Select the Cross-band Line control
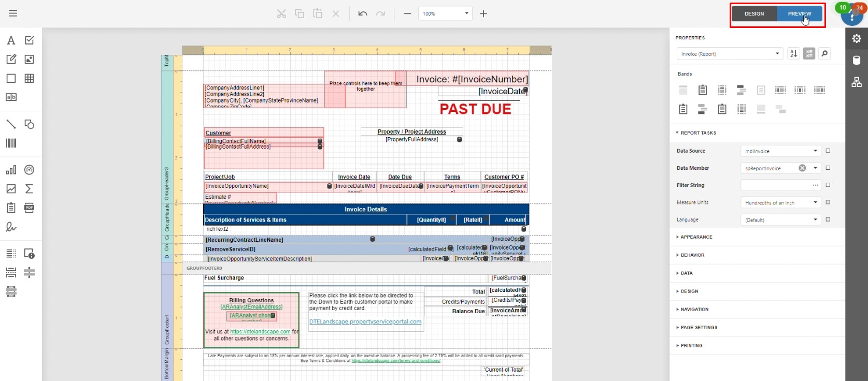The height and width of the screenshot is (381, 868). (30, 272)
